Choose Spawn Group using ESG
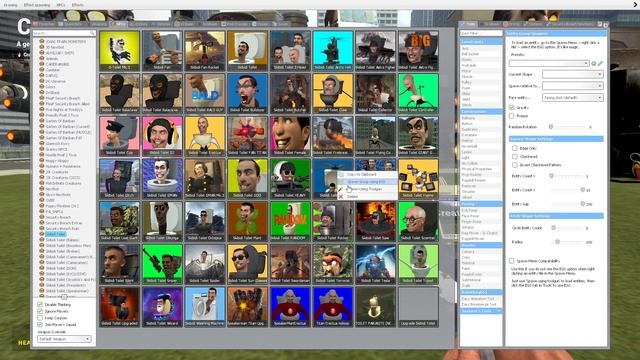The image size is (640, 360). [x=367, y=182]
